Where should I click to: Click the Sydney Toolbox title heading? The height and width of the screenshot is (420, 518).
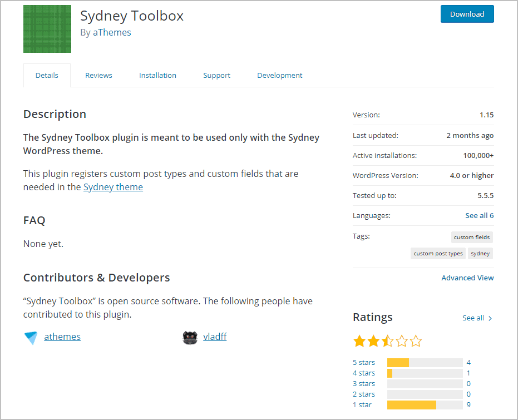[x=132, y=16]
